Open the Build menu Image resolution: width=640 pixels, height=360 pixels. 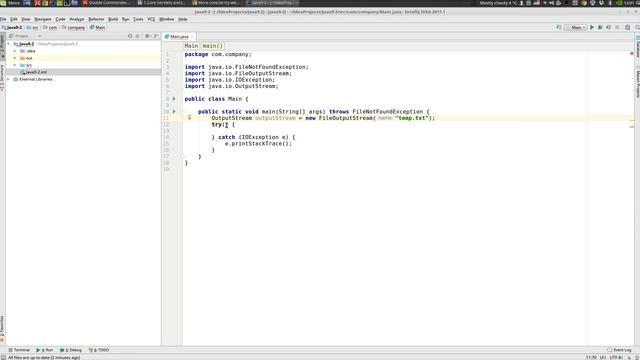click(x=113, y=19)
